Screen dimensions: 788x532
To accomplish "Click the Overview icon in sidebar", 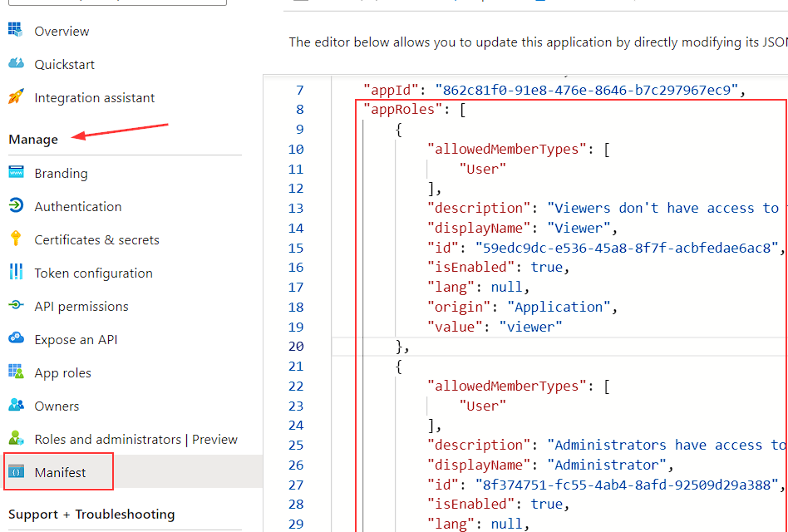I will point(16,31).
